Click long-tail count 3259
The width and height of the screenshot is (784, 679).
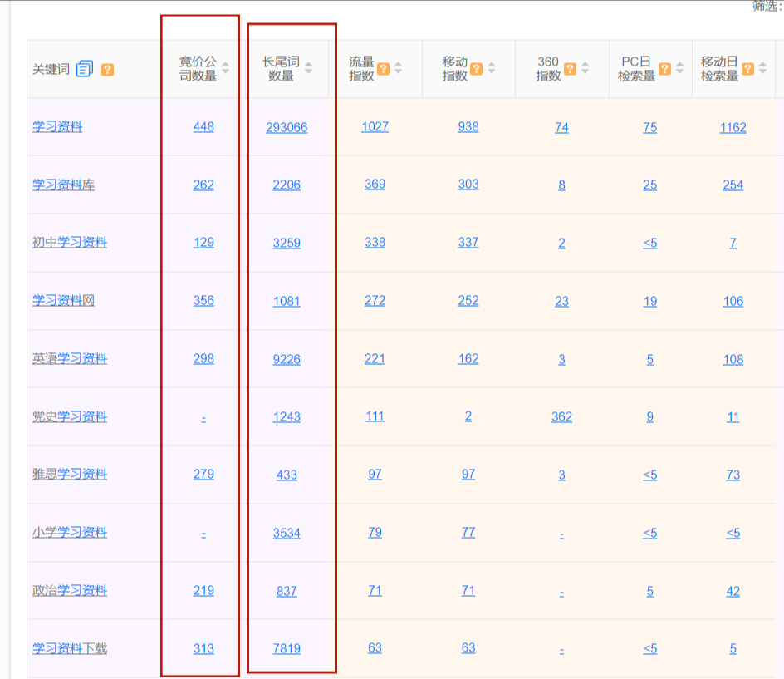click(x=287, y=244)
